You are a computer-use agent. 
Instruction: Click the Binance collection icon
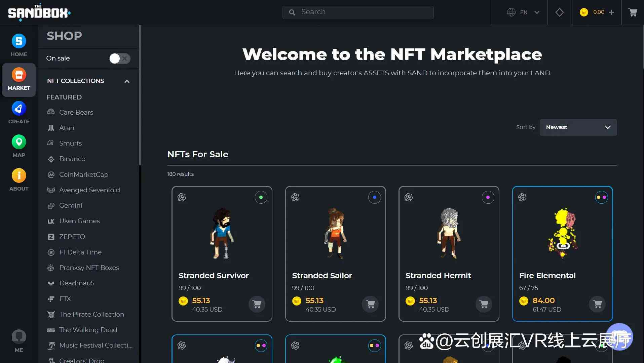(51, 159)
